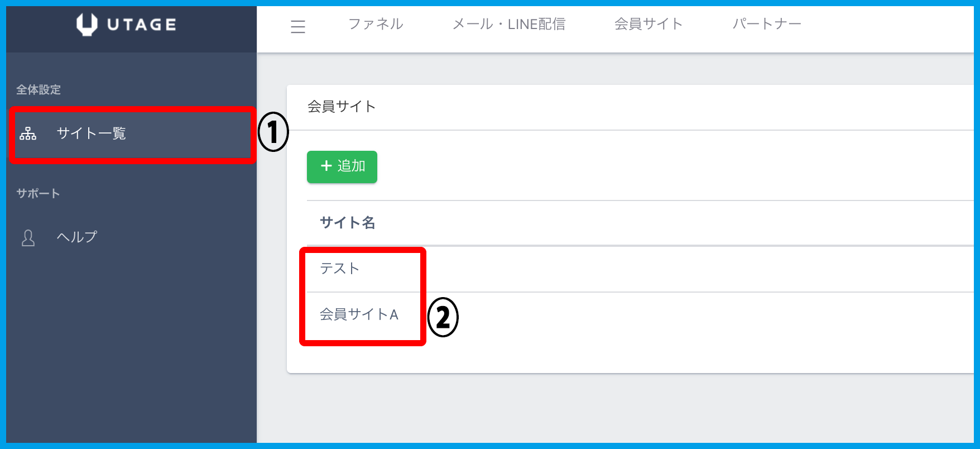The width and height of the screenshot is (980, 449).
Task: Click the plus icon on the green button
Action: 326,166
